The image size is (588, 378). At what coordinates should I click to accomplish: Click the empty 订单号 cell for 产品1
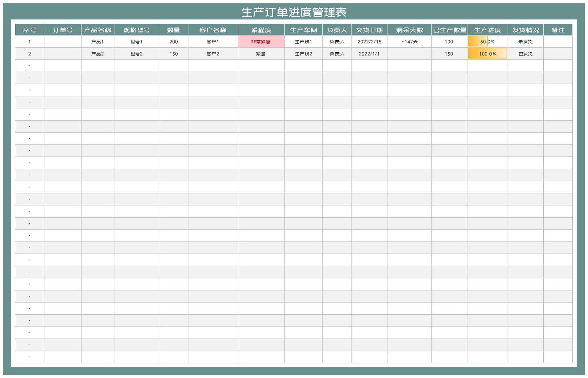[x=63, y=42]
